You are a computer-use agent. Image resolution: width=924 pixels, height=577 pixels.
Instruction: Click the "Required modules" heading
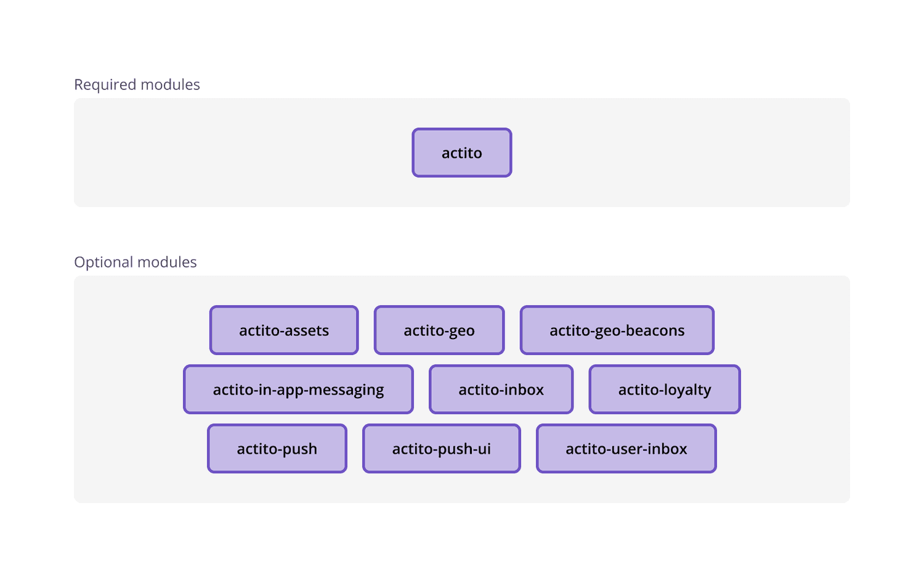tap(137, 84)
